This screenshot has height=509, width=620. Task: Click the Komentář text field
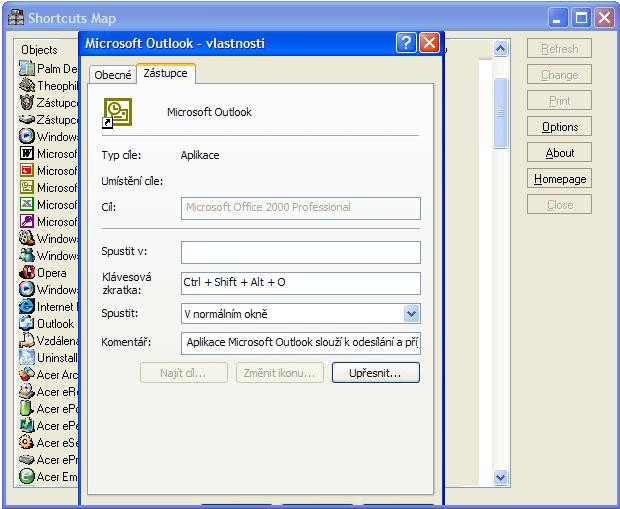click(301, 343)
